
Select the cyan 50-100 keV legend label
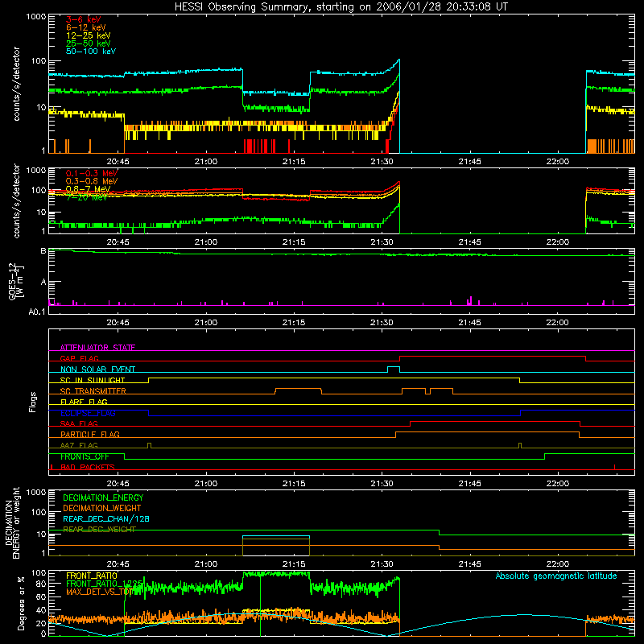click(x=91, y=52)
